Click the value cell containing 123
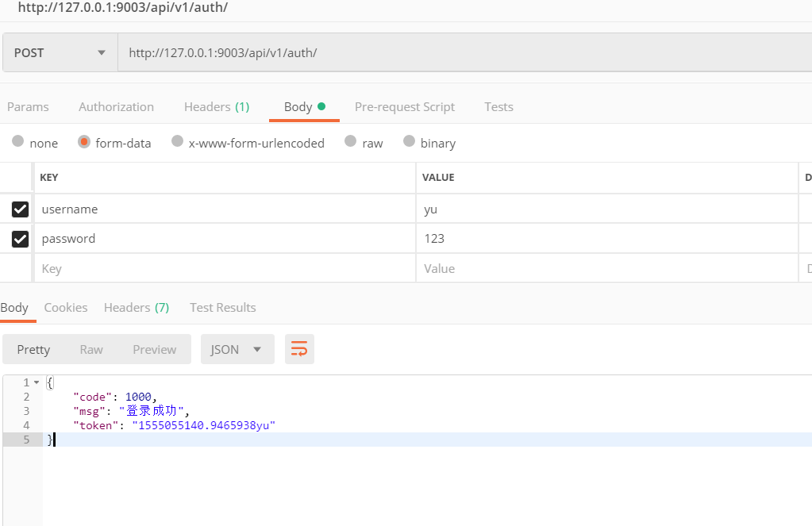Viewport: 812px width, 526px height. coord(607,239)
